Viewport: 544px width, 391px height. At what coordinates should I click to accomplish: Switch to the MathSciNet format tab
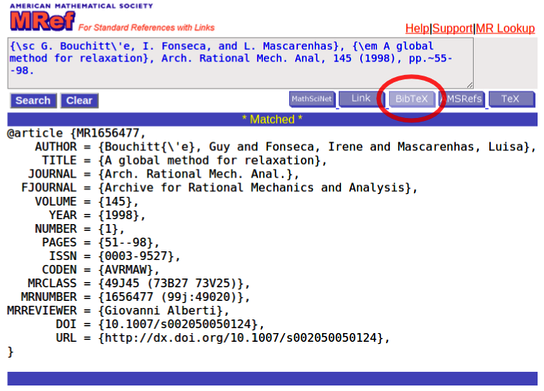tap(312, 99)
